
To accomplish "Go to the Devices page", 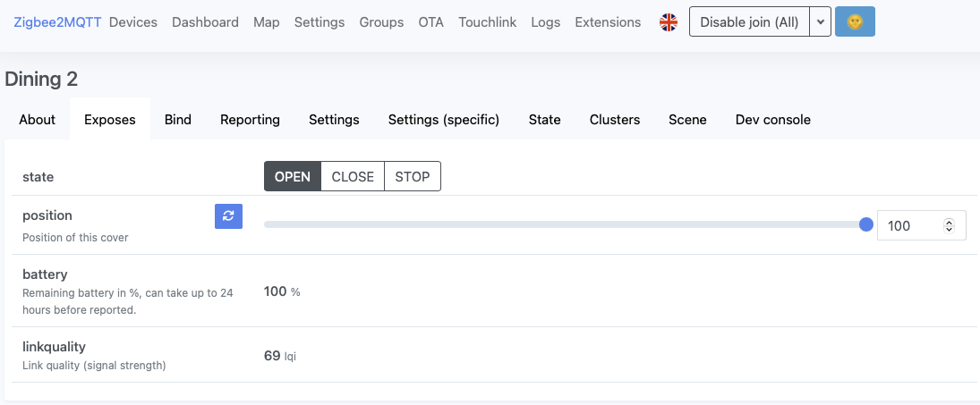I will click(x=133, y=22).
